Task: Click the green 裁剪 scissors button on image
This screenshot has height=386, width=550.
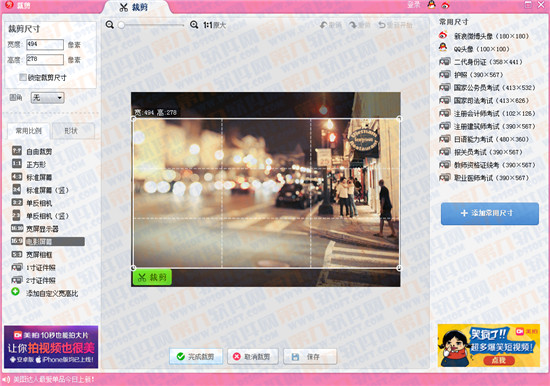Action: coord(152,277)
